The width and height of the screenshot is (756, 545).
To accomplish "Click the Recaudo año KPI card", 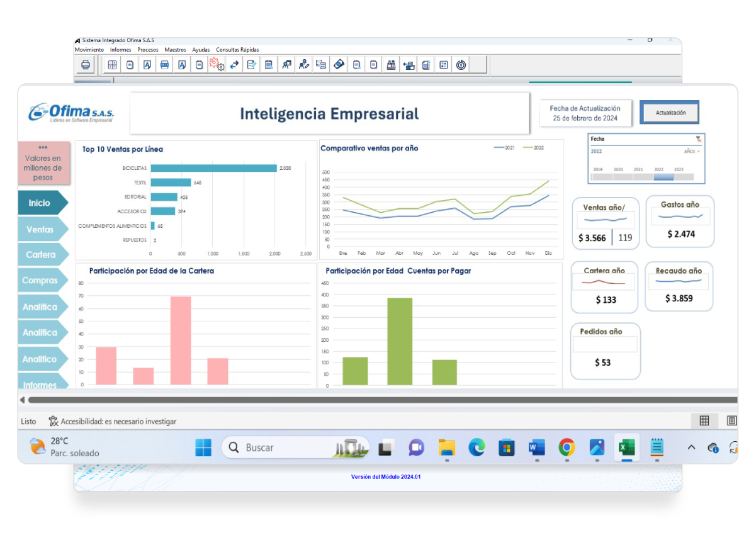I will click(x=679, y=286).
